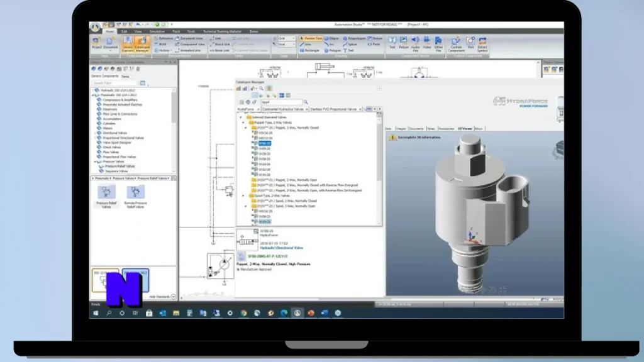Image resolution: width=644 pixels, height=362 pixels.
Task: Select Sequence Valves in library tree
Action: click(x=116, y=171)
